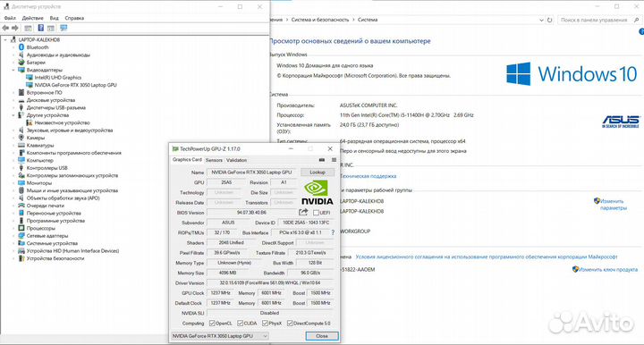This screenshot has width=644, height=345.
Task: Select Звуковые, игровые и видеоустройства tree item
Action: [x=70, y=130]
